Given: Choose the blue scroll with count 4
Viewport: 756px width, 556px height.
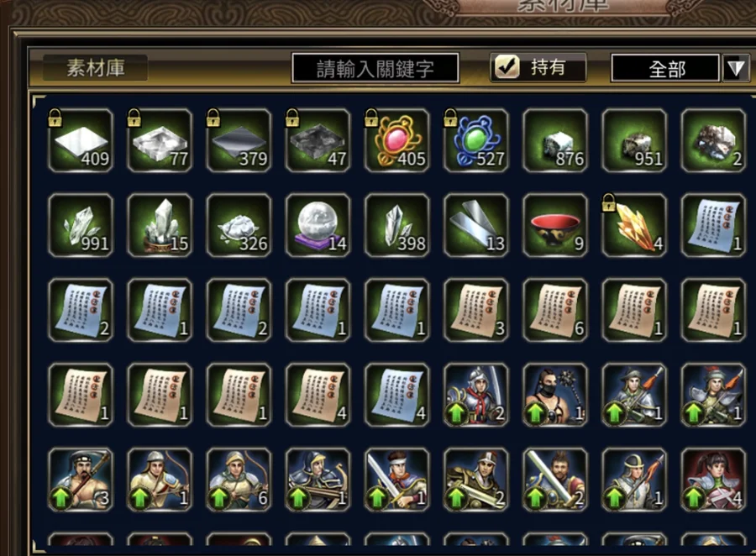Looking at the screenshot, I should tap(396, 395).
